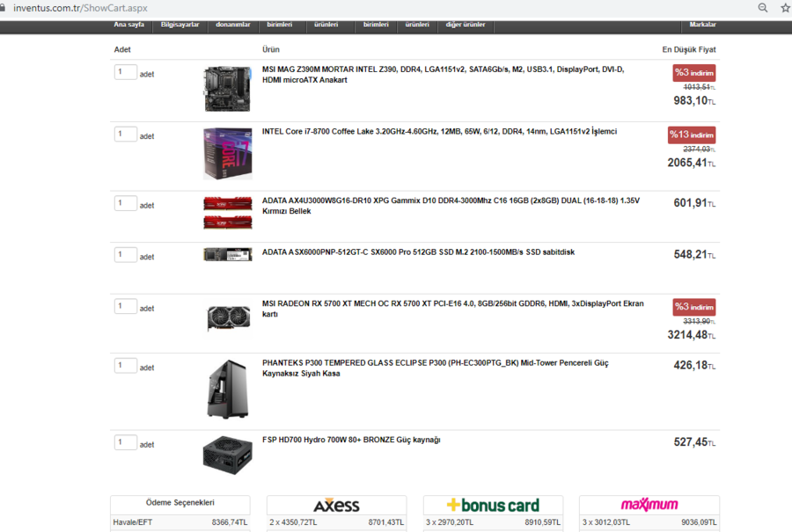Edit quantity field for MSI MAG Z390M motherboard
The image size is (792, 532).
tap(125, 72)
